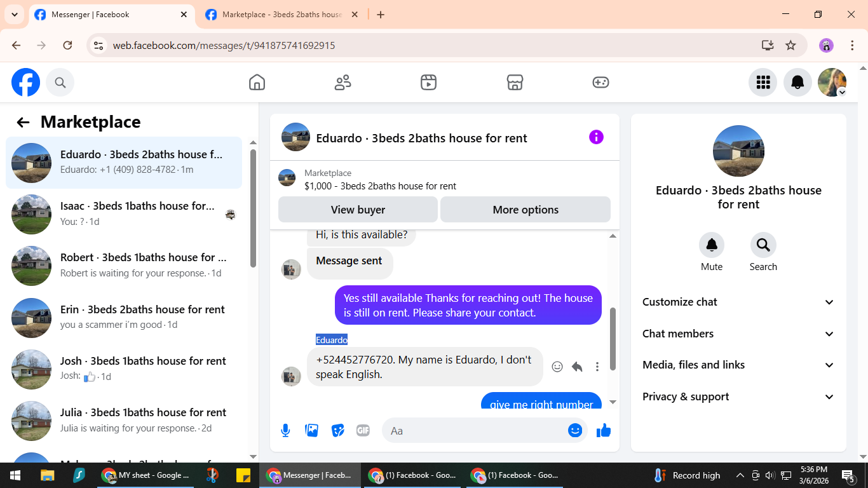Viewport: 868px width, 488px height.
Task: Go to Facebook Home icon
Action: [x=257, y=83]
